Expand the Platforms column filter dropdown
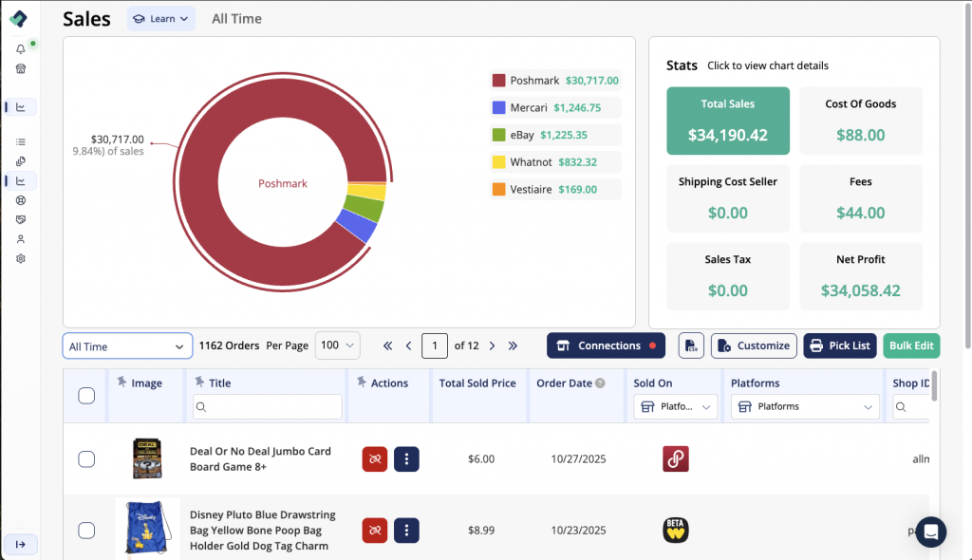This screenshot has height=560, width=972. pos(805,406)
